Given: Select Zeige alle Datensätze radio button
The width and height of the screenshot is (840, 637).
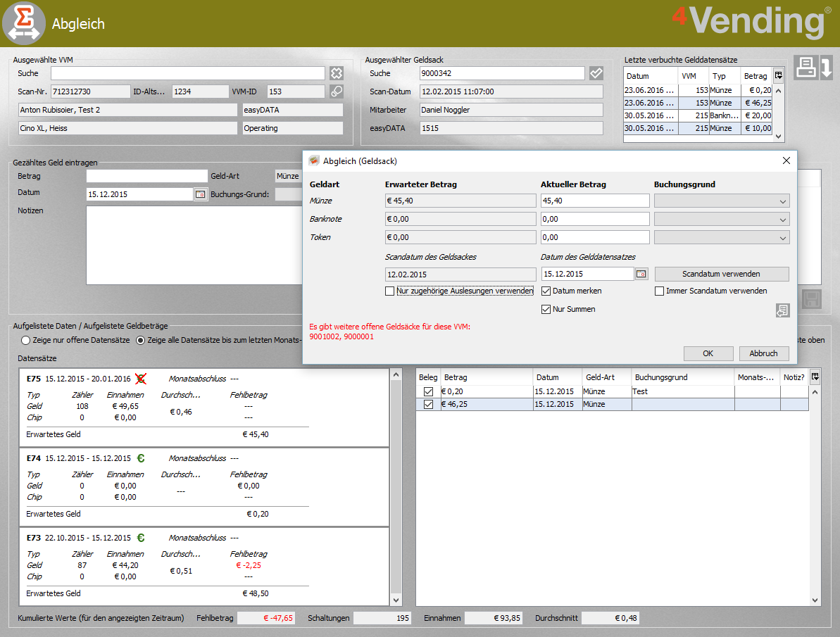Looking at the screenshot, I should pyautogui.click(x=140, y=340).
